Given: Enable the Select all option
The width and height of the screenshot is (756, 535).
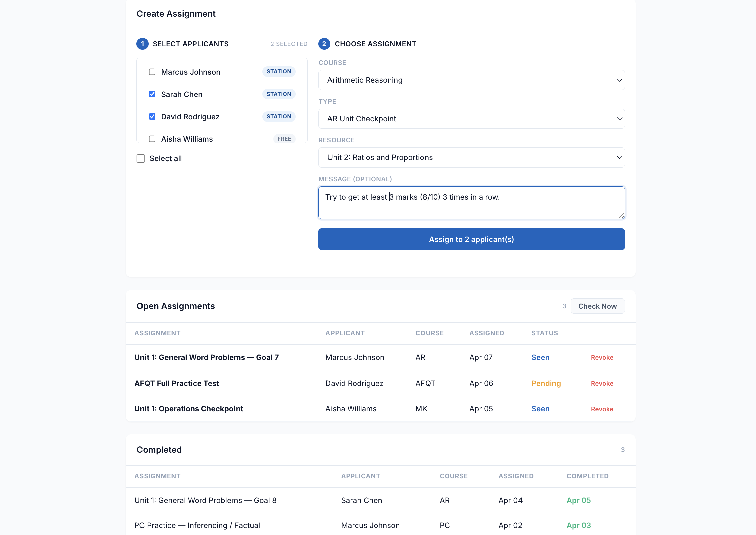Looking at the screenshot, I should click(140, 158).
